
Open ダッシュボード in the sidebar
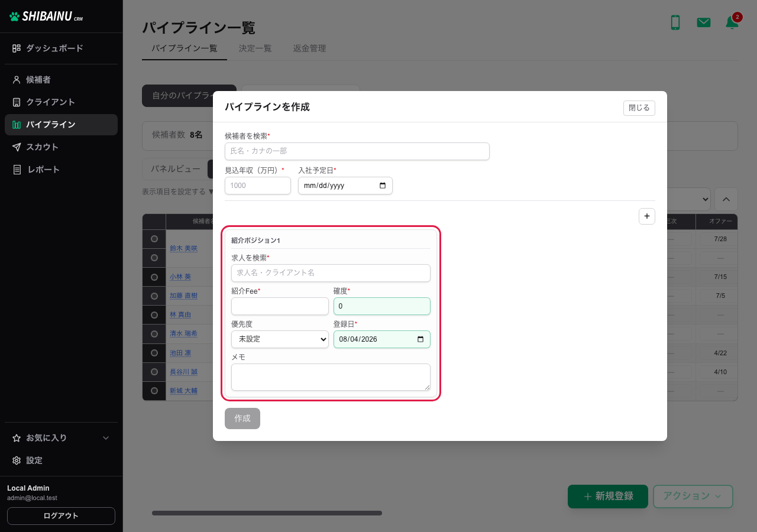tap(61, 48)
